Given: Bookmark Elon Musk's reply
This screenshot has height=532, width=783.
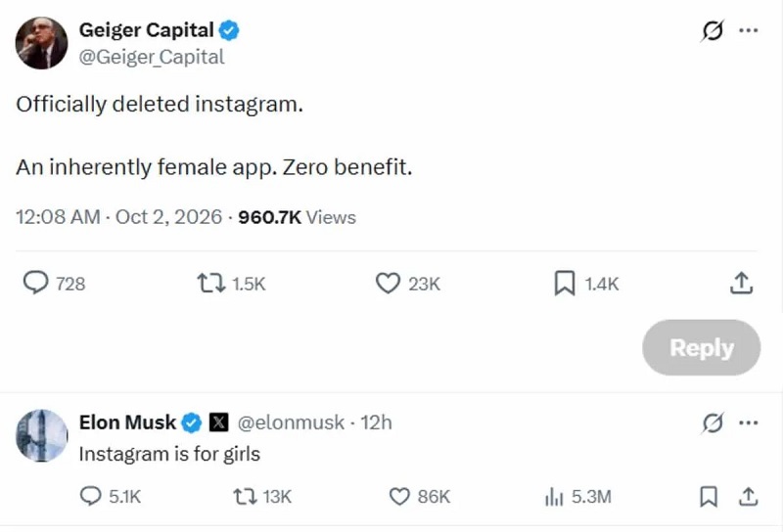Looking at the screenshot, I should pos(709,497).
